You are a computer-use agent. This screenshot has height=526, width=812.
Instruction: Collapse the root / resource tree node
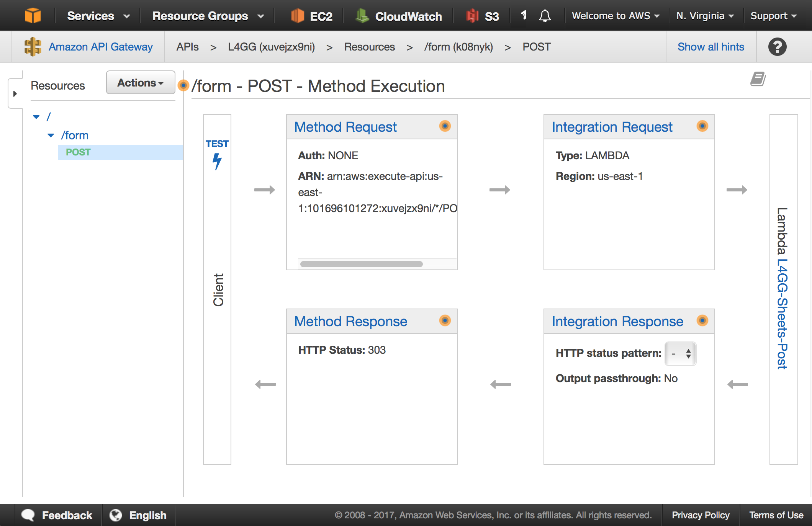36,117
